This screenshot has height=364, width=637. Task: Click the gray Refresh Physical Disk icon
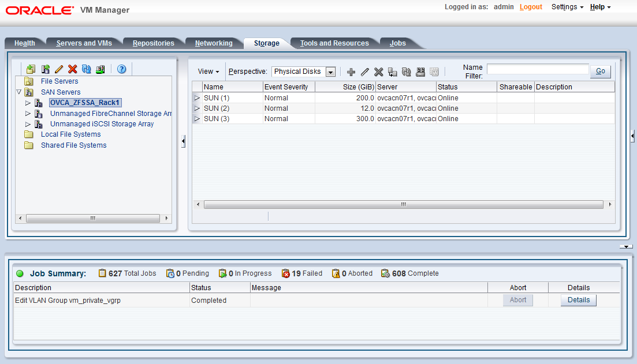pyautogui.click(x=406, y=72)
